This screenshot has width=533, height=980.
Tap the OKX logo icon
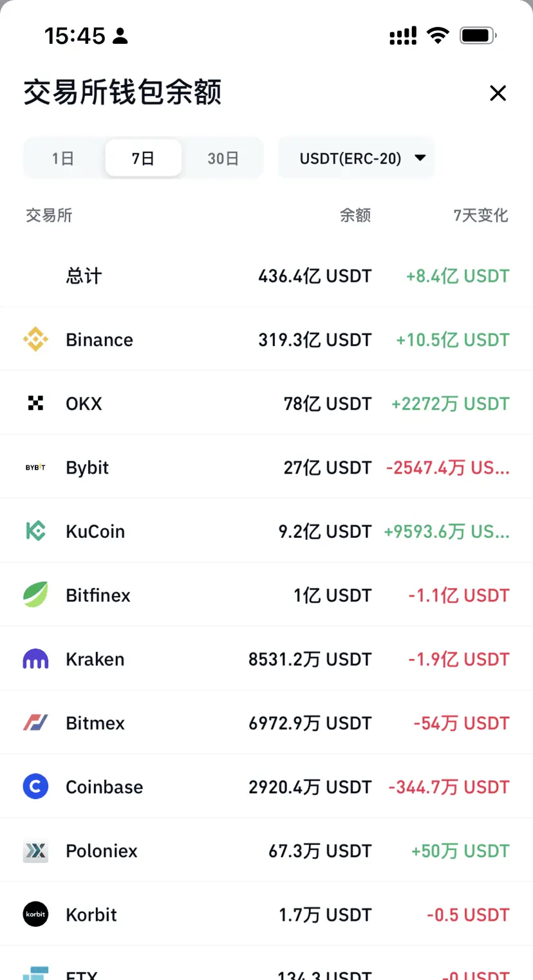click(35, 403)
